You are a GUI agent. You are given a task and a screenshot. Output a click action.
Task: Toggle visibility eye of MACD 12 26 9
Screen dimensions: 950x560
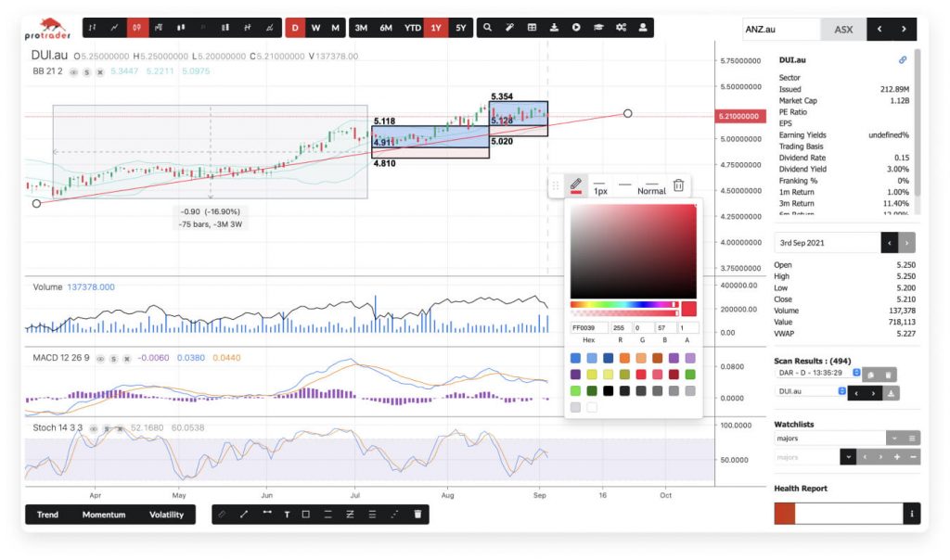pos(100,359)
